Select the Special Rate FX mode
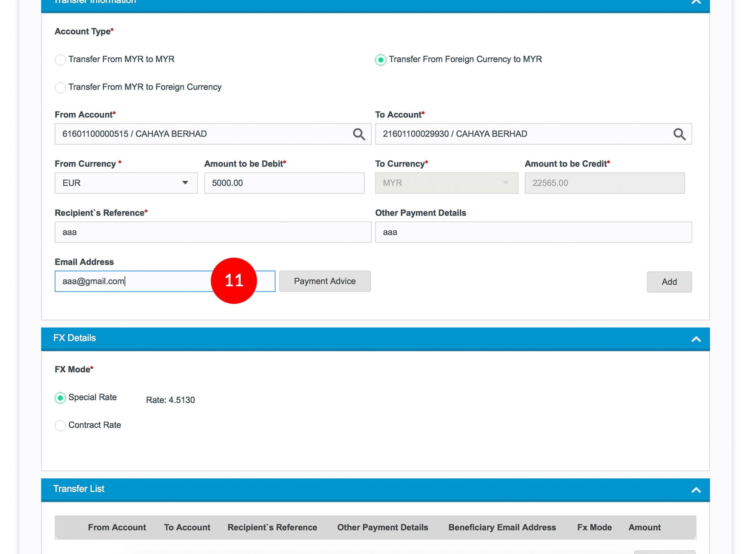This screenshot has width=756, height=554. pos(60,397)
